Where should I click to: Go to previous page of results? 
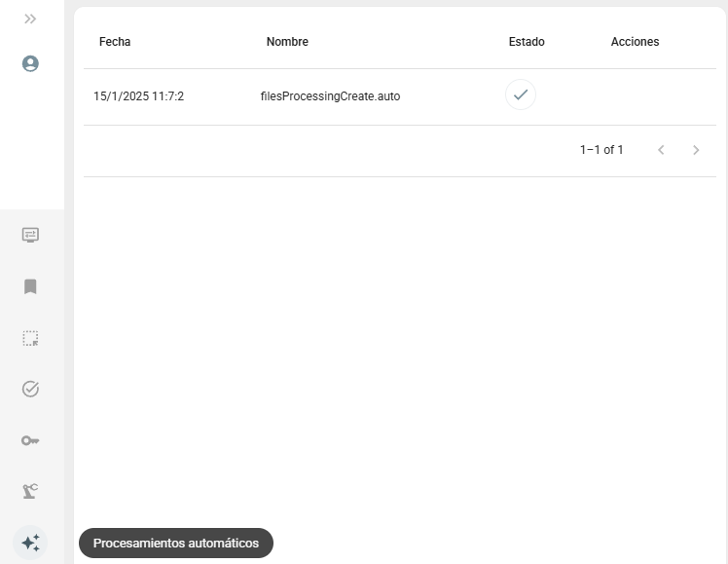click(x=661, y=150)
